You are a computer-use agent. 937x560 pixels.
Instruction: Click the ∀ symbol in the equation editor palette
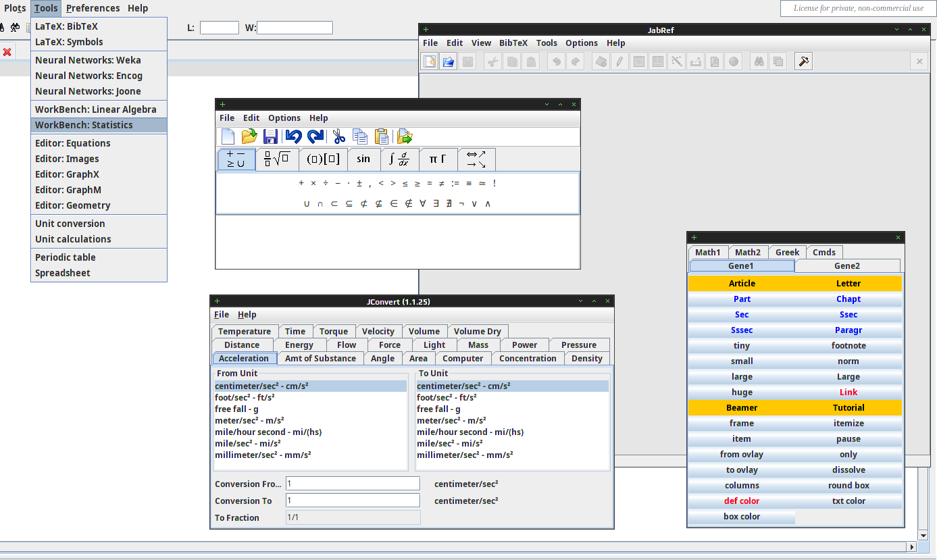coord(423,203)
